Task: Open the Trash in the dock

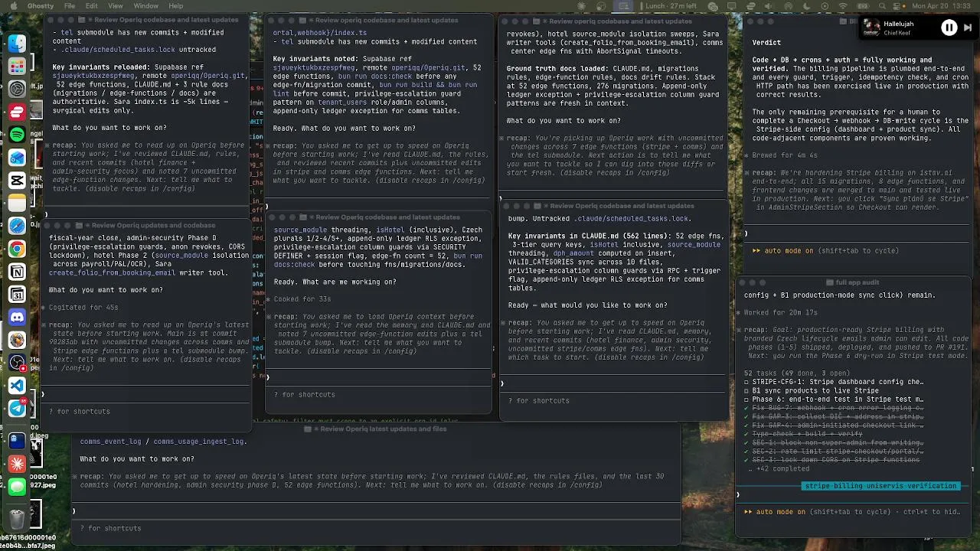Action: tap(17, 519)
